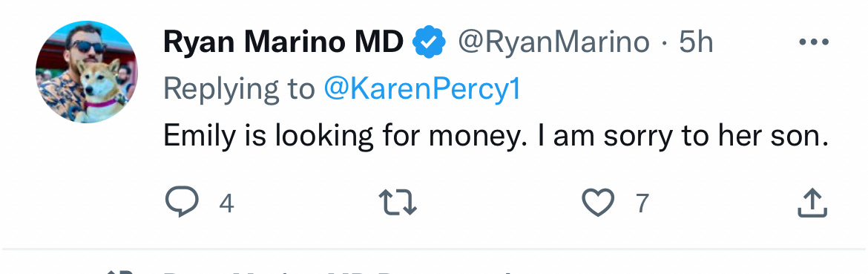The image size is (868, 274).
Task: Click the 5h timestamp for permalink
Action: click(x=696, y=42)
